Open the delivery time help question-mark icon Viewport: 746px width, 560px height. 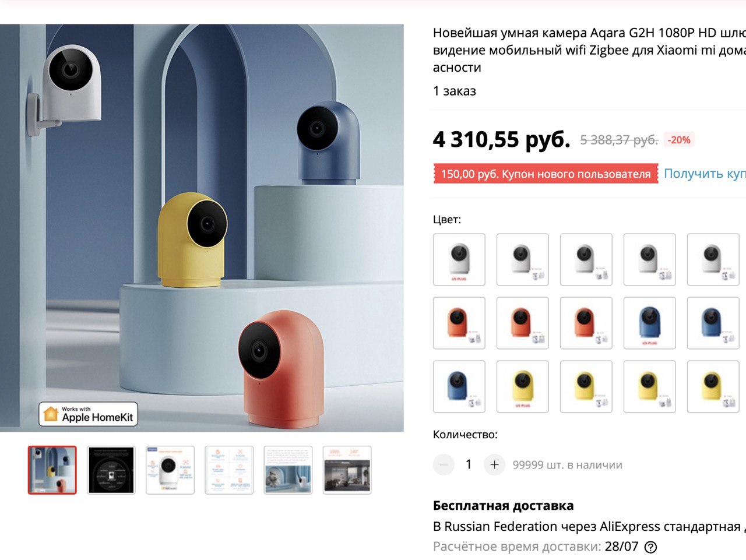pyautogui.click(x=651, y=547)
